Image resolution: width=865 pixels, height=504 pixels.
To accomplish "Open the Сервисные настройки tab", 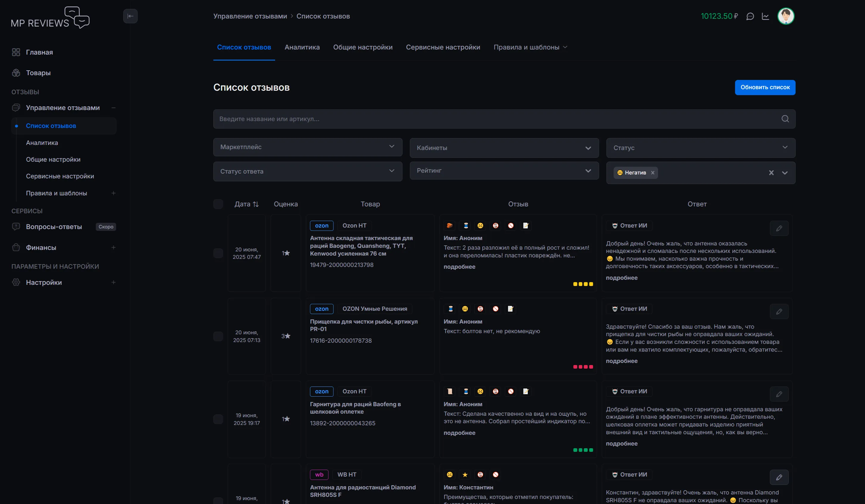I will [x=443, y=47].
